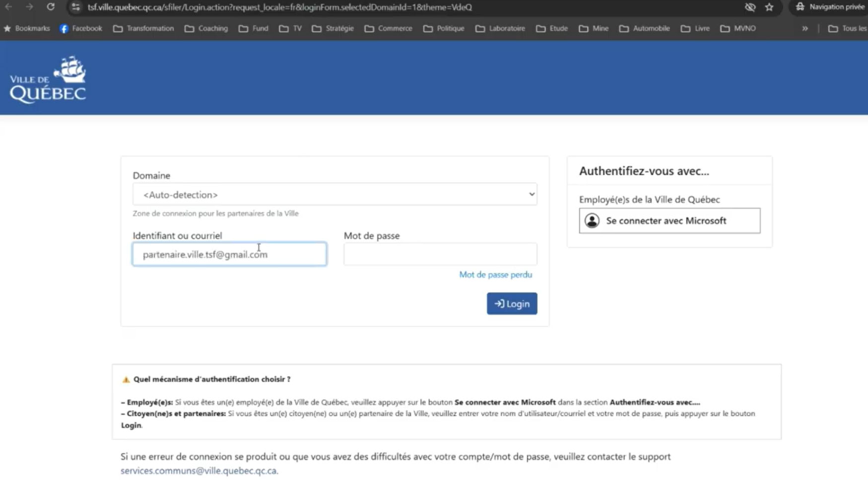The image size is (868, 487).
Task: Open the Facebook bookmark
Action: pos(80,28)
